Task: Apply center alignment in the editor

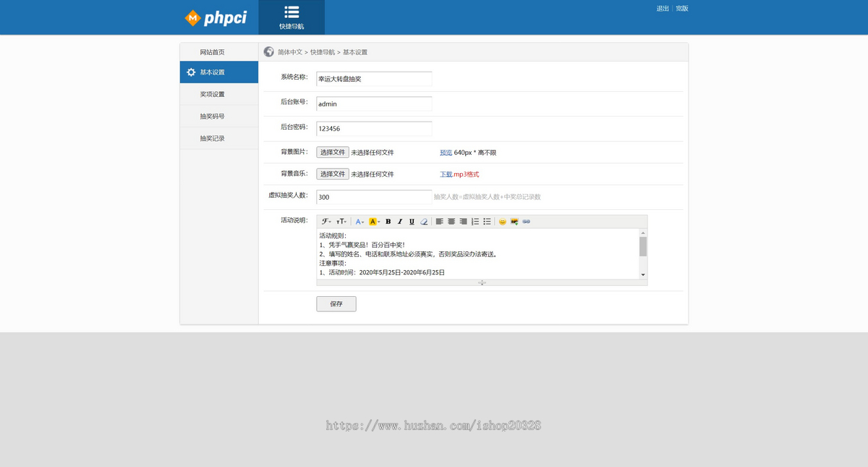Action: pos(451,221)
